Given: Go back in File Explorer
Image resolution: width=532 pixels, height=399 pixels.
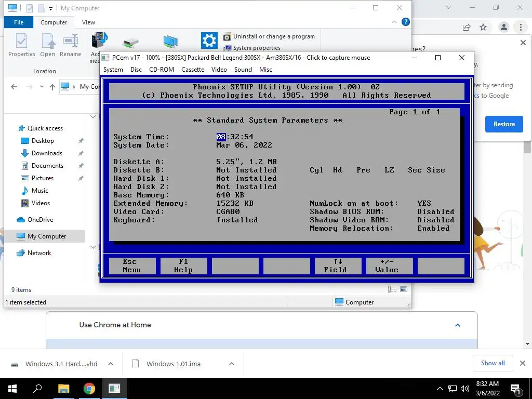Looking at the screenshot, I should [x=14, y=87].
